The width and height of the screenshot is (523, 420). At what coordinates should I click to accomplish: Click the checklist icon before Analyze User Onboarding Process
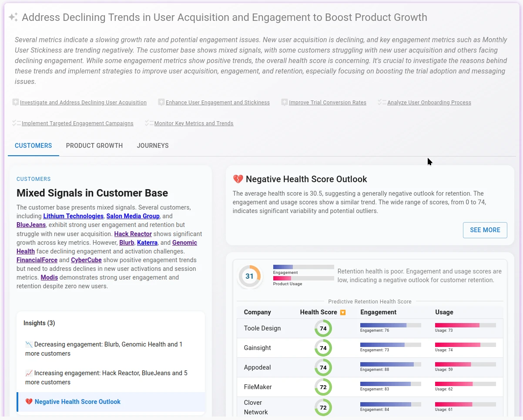tap(382, 102)
